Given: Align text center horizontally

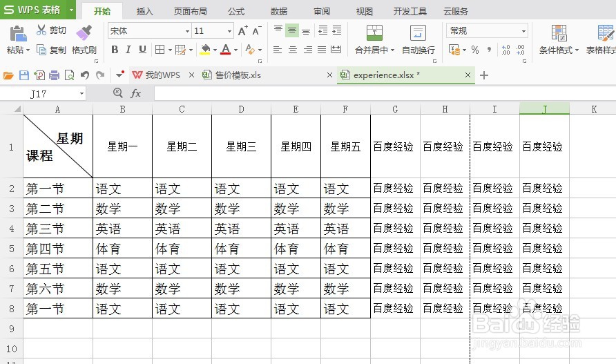Looking at the screenshot, I should point(293,50).
